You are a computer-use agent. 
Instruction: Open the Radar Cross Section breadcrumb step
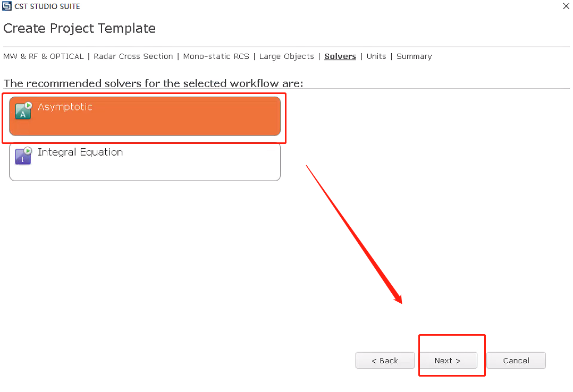133,56
